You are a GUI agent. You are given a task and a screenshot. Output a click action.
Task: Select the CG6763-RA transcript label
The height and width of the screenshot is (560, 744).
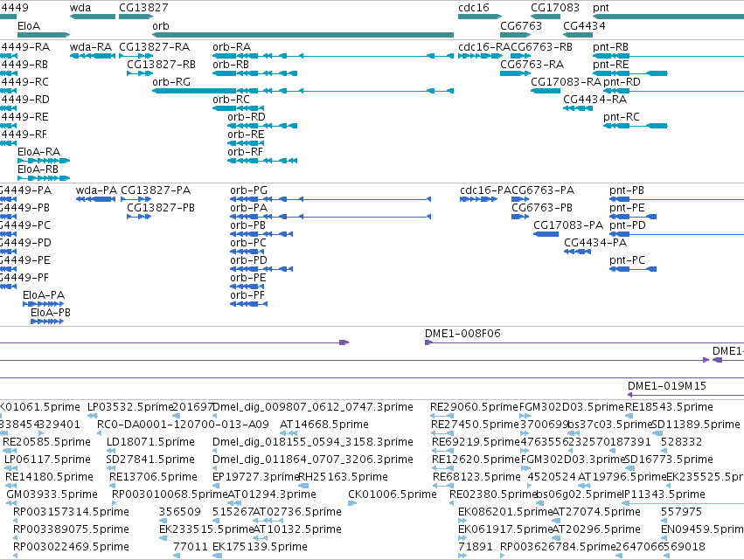532,65
